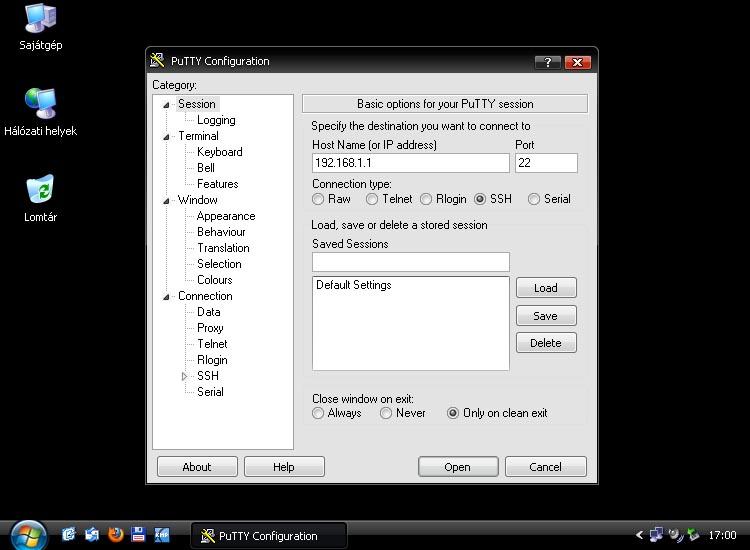Viewport: 750px width, 550px height.
Task: Select Appearance in the category tree
Action: 226,216
